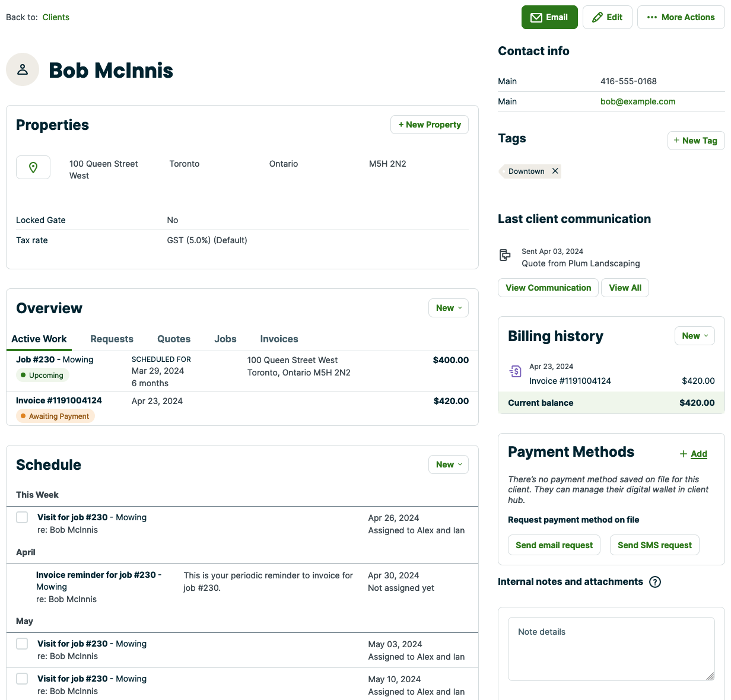Click the pencil Edit button
Viewport: 731px width, 700px height.
[x=607, y=17]
